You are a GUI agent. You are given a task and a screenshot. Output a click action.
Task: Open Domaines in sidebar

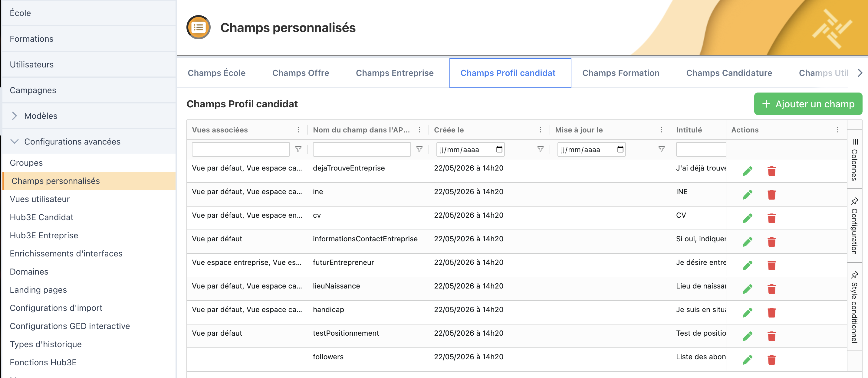point(89,272)
